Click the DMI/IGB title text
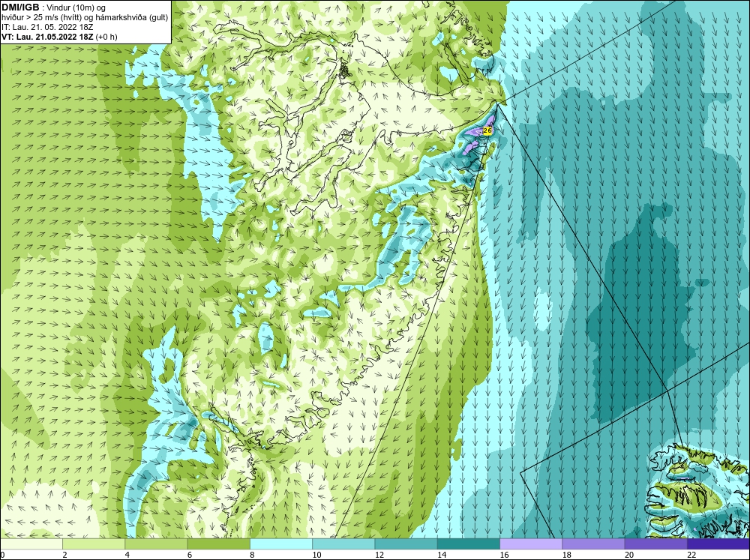Image resolution: width=750 pixels, height=560 pixels. (x=20, y=7)
